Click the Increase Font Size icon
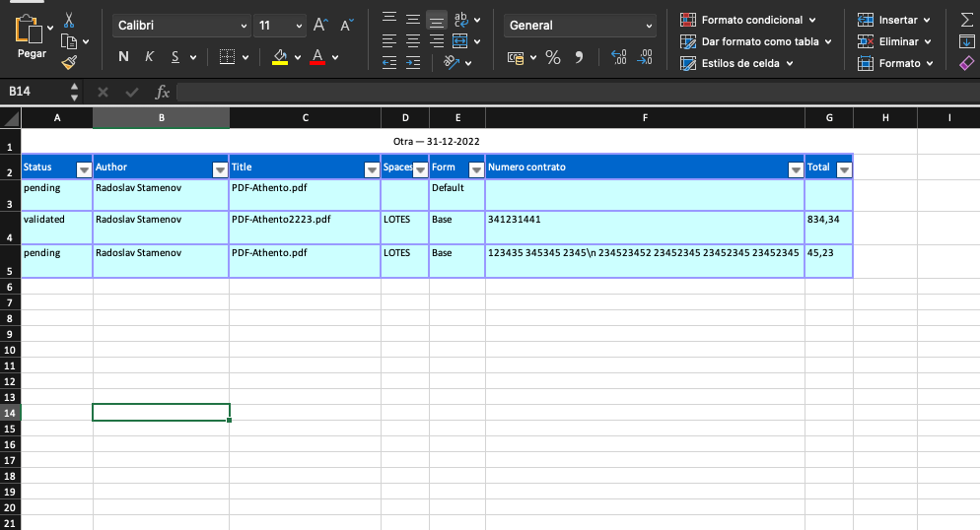 [320, 26]
